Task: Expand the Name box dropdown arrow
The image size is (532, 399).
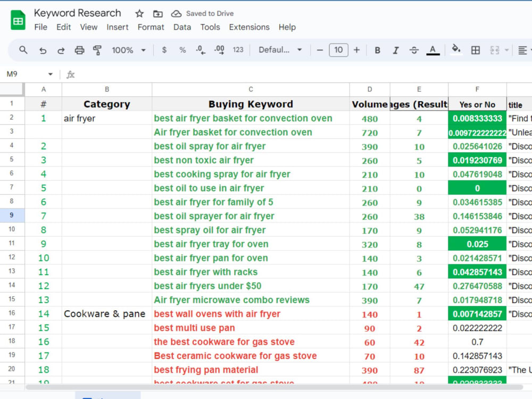Action: (51, 74)
